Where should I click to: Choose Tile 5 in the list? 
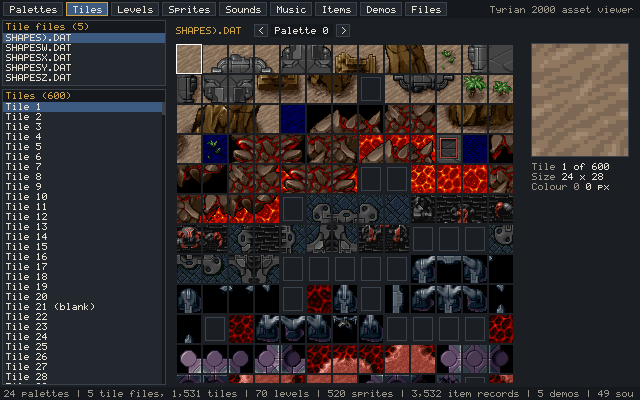click(x=82, y=147)
